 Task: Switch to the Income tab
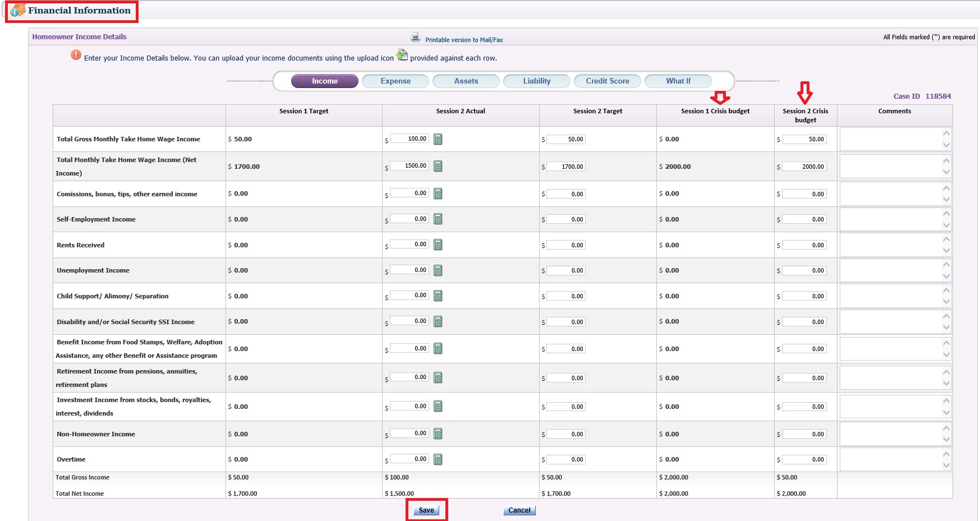click(x=325, y=81)
